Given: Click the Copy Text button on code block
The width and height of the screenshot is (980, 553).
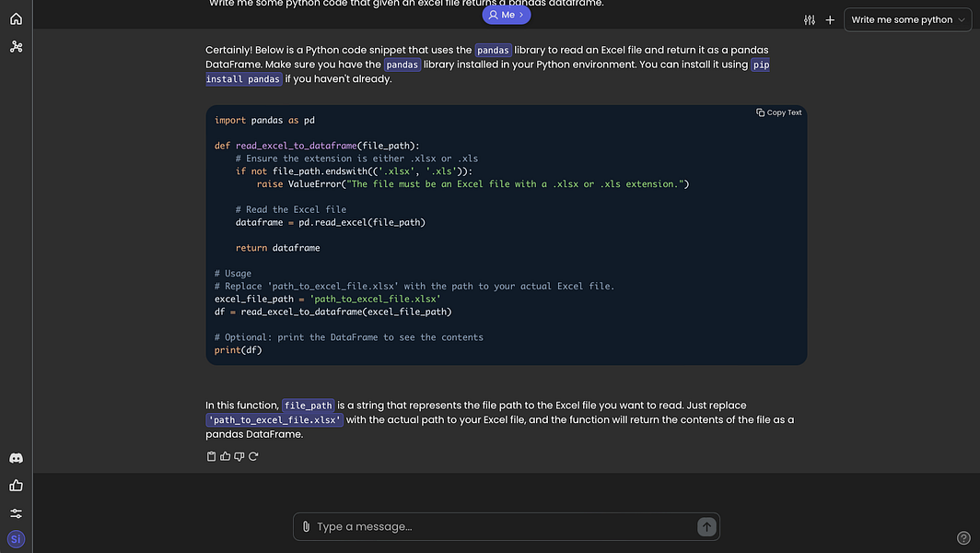Looking at the screenshot, I should [779, 112].
